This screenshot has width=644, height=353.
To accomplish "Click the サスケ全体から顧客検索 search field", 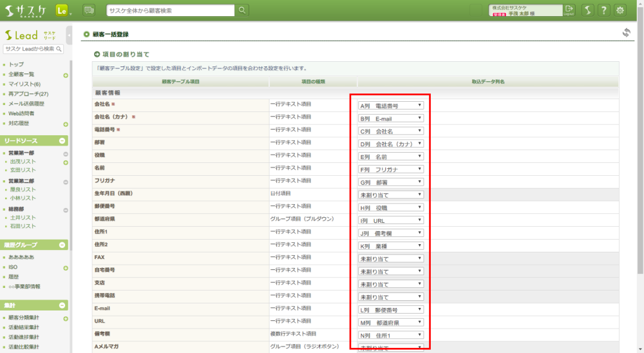I will (x=170, y=10).
